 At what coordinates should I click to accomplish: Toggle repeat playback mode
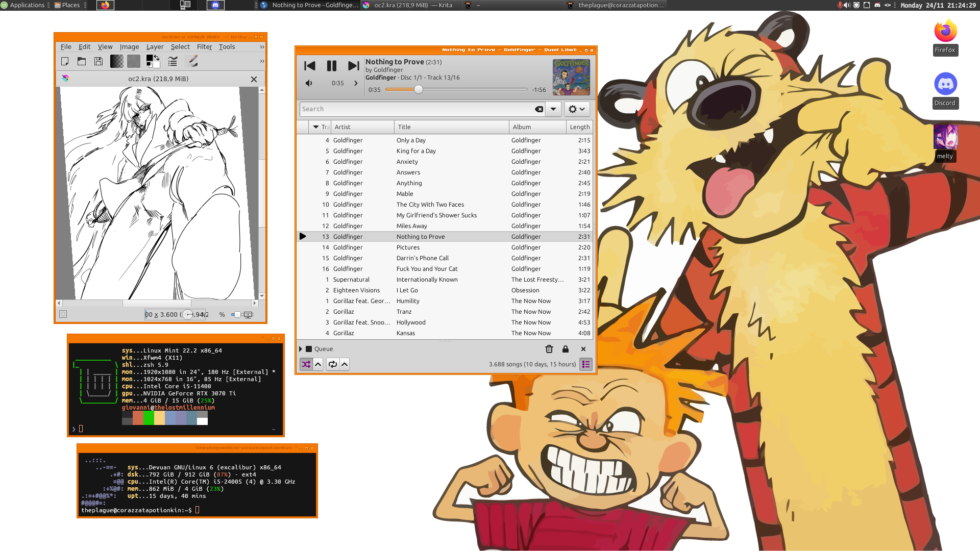click(333, 364)
